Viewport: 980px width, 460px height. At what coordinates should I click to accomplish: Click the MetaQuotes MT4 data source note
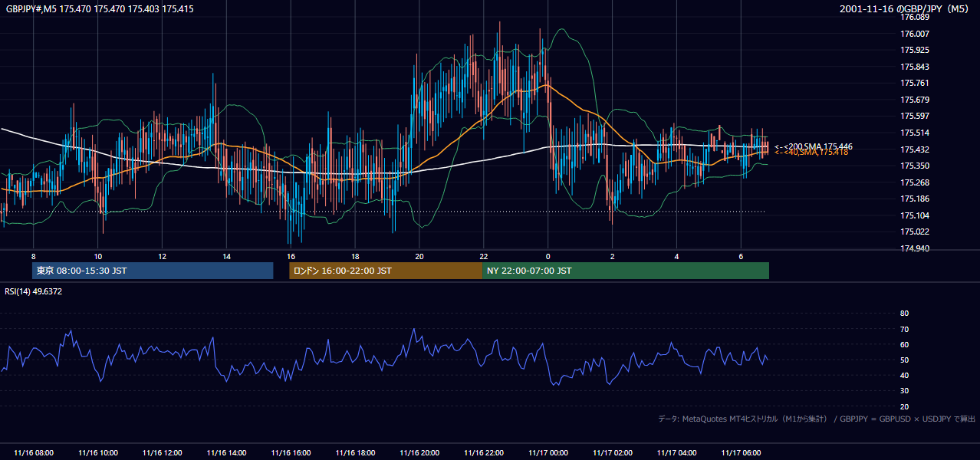[817, 419]
